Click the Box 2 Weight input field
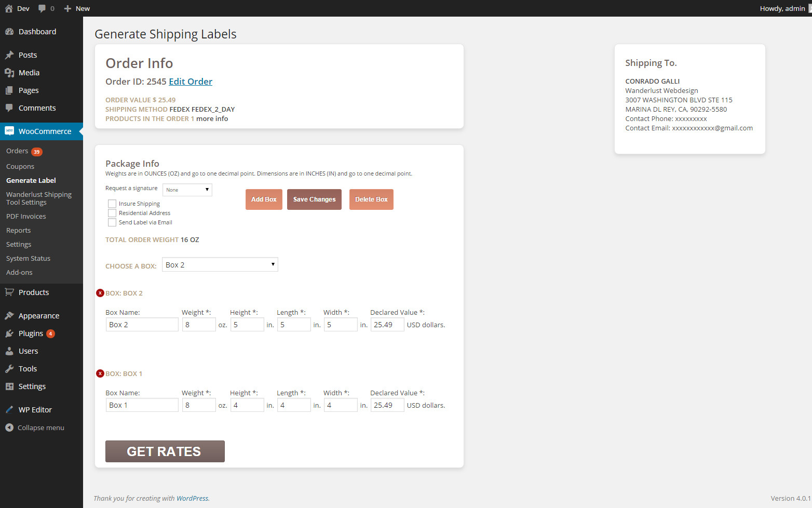This screenshot has height=508, width=812. [199, 325]
